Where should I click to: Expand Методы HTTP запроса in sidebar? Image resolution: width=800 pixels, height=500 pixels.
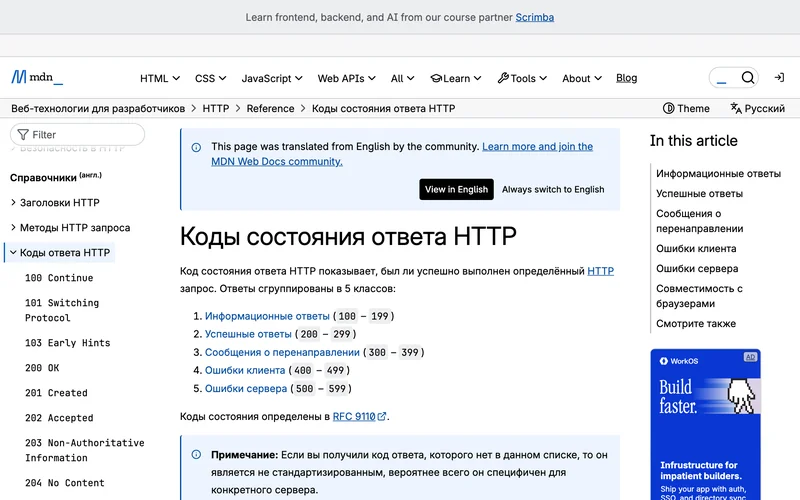[70, 228]
